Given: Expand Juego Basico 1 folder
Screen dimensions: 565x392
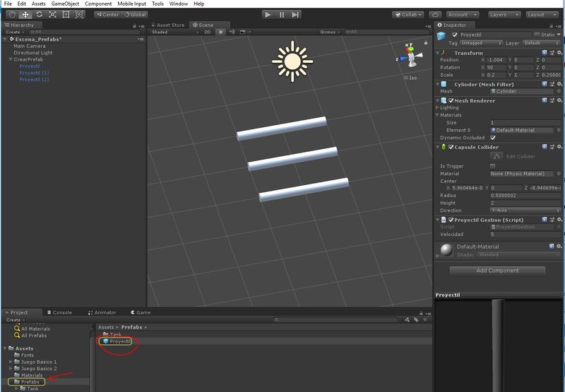Looking at the screenshot, I should click(11, 362).
